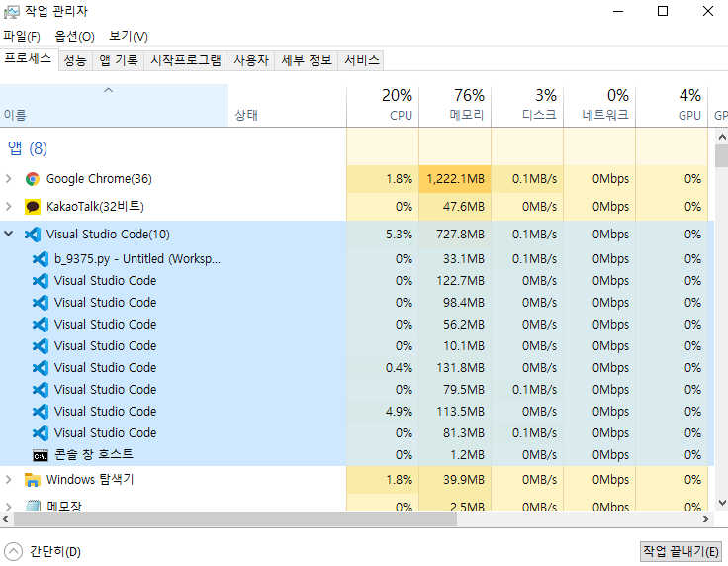Collapse to simple view with 간단히(D)
Screen dimensions: 728x566
pyautogui.click(x=43, y=551)
